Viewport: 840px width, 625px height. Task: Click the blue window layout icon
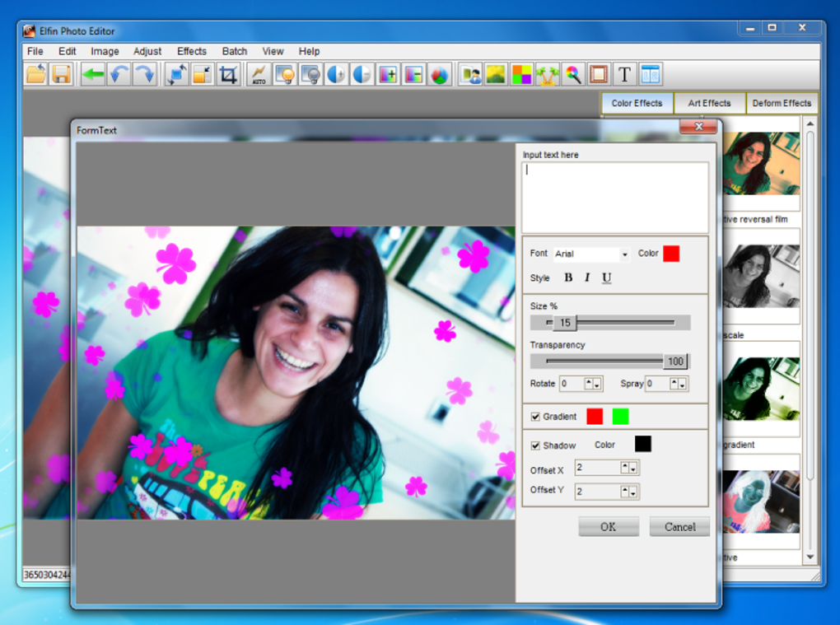[x=650, y=74]
